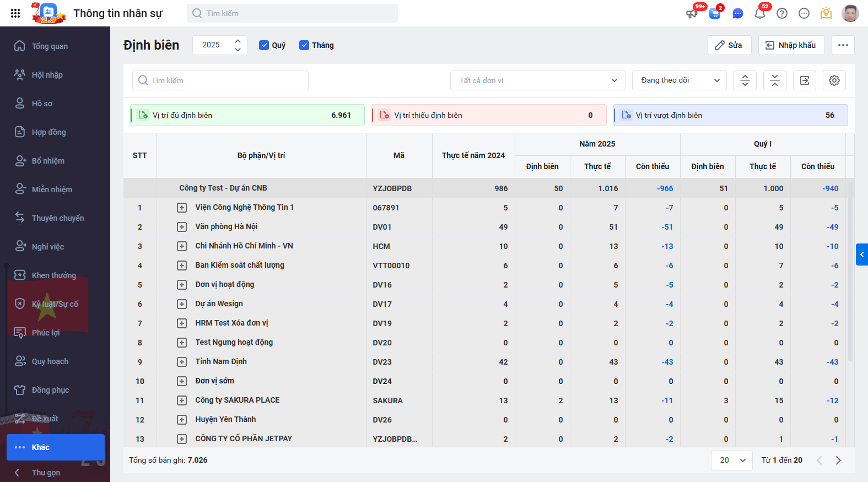The height and width of the screenshot is (482, 868).
Task: Open the apps grid launcher
Action: (15, 13)
